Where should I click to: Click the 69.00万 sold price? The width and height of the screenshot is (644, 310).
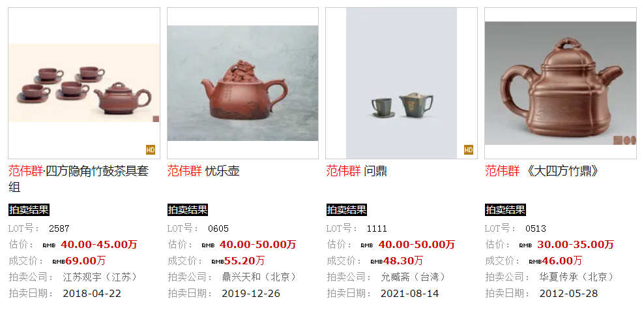[x=85, y=260]
